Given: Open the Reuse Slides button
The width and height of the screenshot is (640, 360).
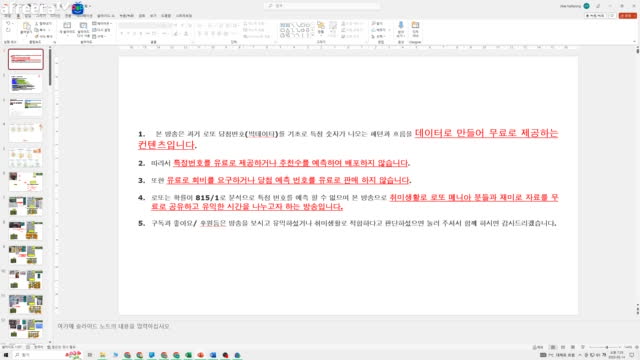Looking at the screenshot, I should click(83, 29).
